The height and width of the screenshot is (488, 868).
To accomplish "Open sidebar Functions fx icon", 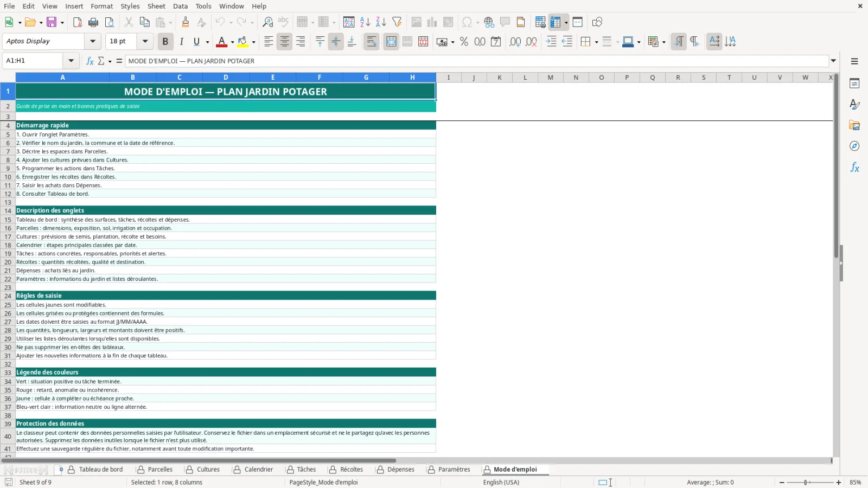I will [854, 168].
